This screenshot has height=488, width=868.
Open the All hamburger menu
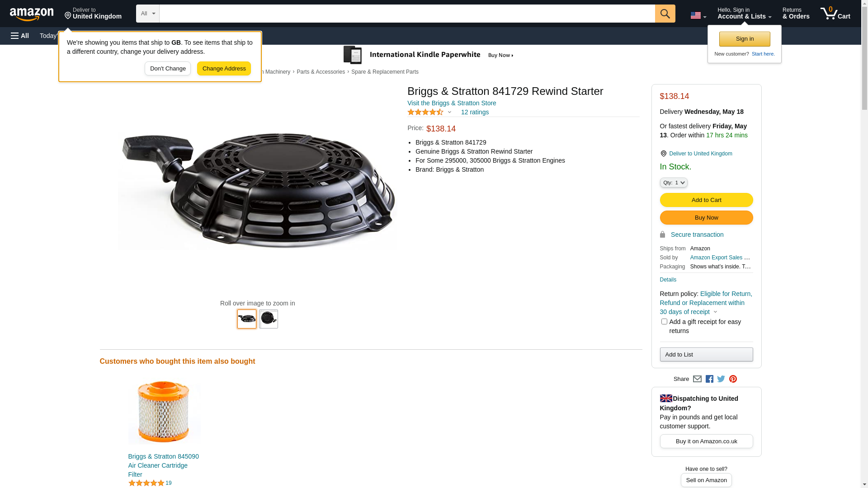(20, 36)
